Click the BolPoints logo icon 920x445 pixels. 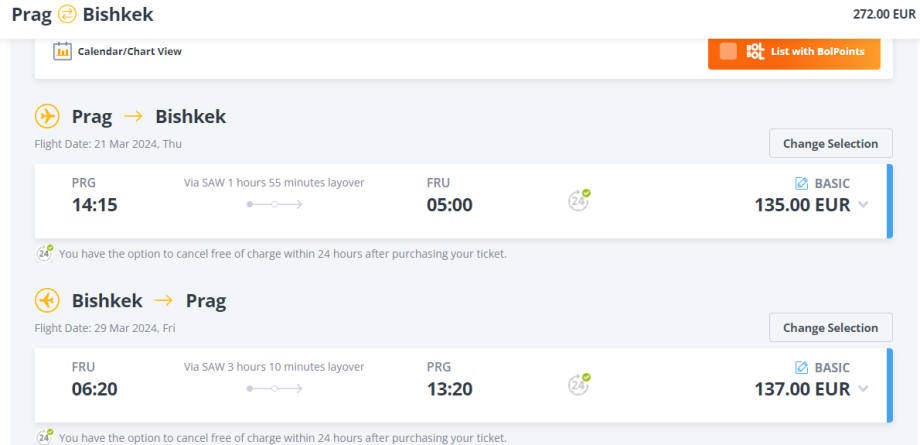point(755,51)
